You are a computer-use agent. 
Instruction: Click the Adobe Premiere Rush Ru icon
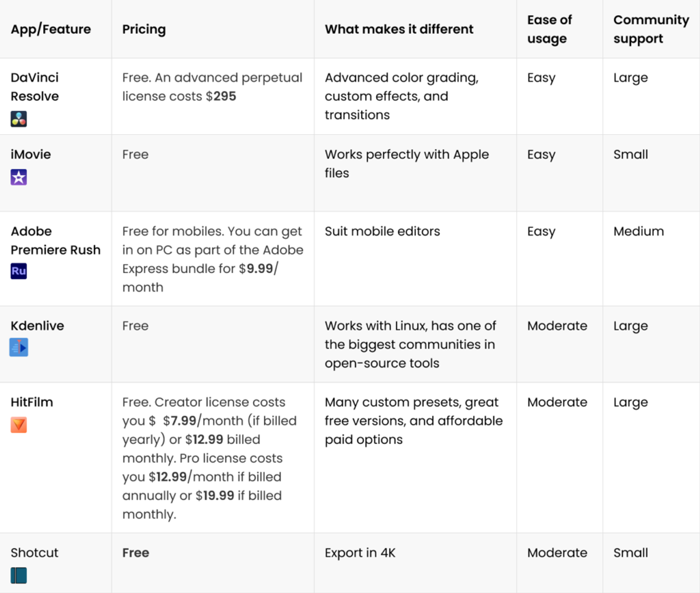19,271
